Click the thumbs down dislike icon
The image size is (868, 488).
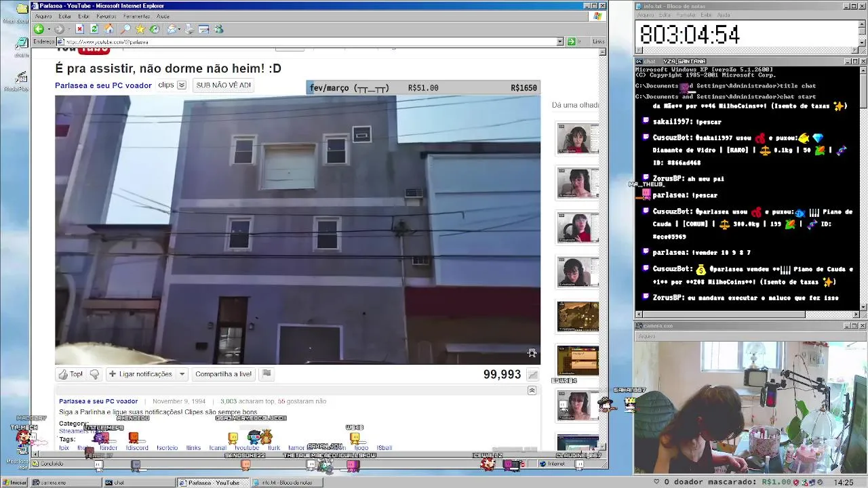94,374
